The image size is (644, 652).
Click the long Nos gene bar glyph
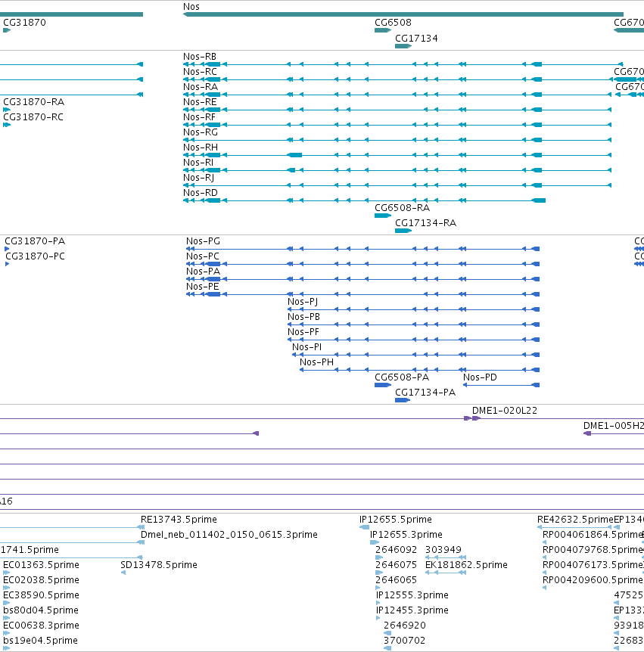[x=403, y=14]
